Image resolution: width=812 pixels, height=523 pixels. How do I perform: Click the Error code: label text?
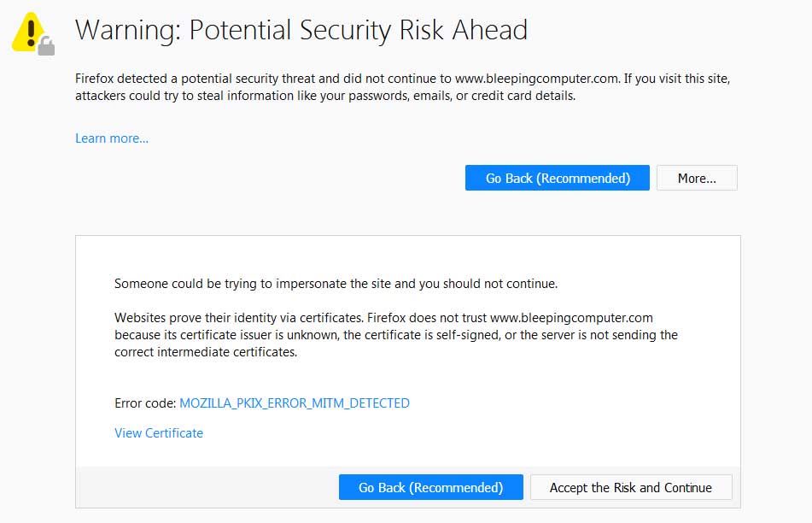(145, 403)
